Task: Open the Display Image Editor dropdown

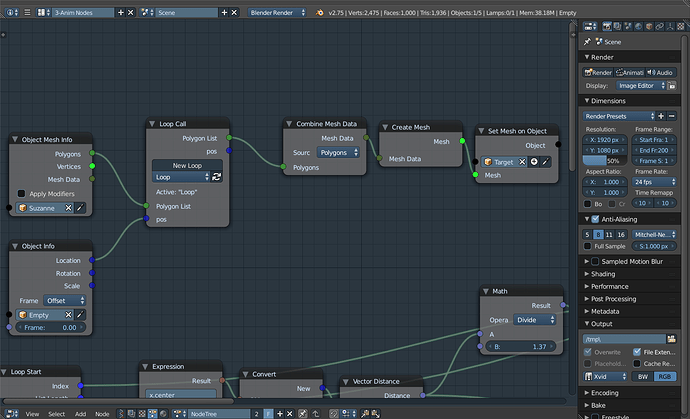Action: point(642,86)
